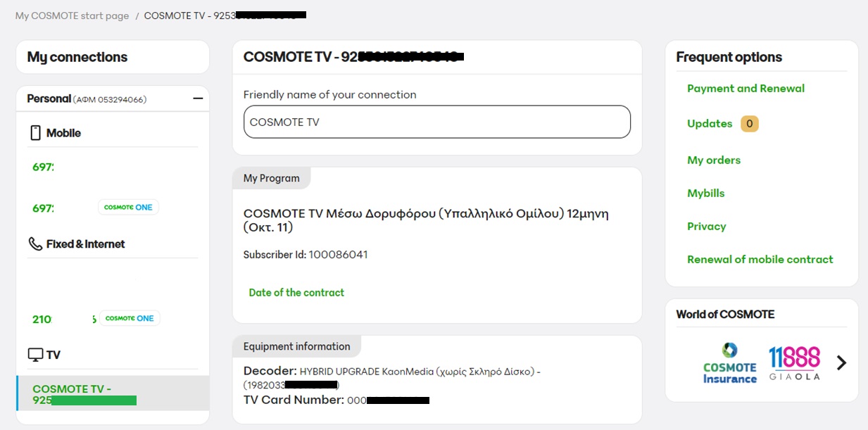This screenshot has width=868, height=430.
Task: Click the COSMOTE Insurance logo
Action: [x=729, y=364]
